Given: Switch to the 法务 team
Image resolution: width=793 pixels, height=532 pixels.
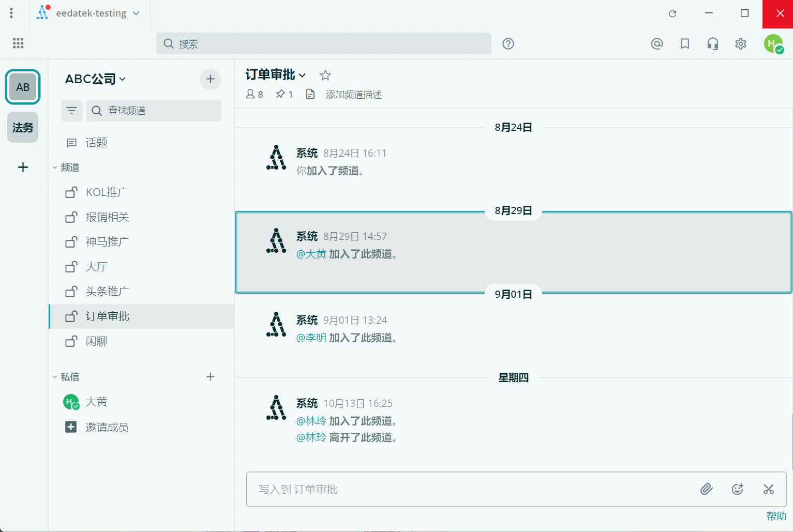Looking at the screenshot, I should [x=23, y=127].
